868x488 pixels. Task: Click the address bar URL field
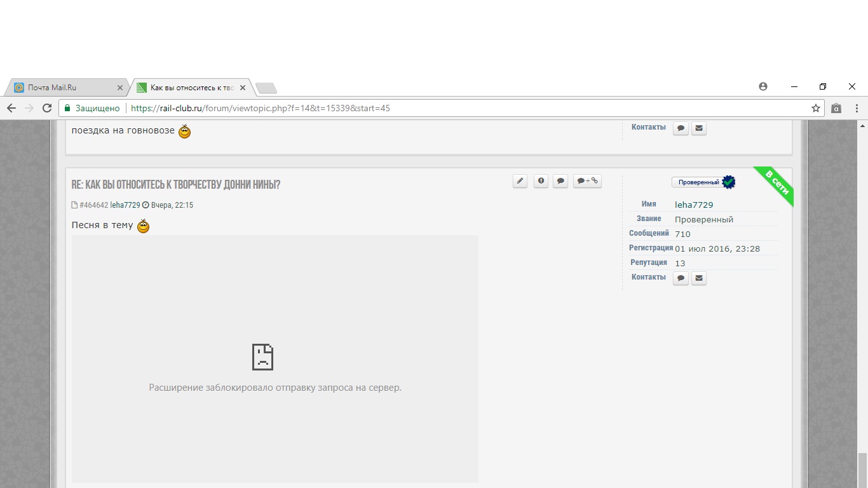(445, 108)
